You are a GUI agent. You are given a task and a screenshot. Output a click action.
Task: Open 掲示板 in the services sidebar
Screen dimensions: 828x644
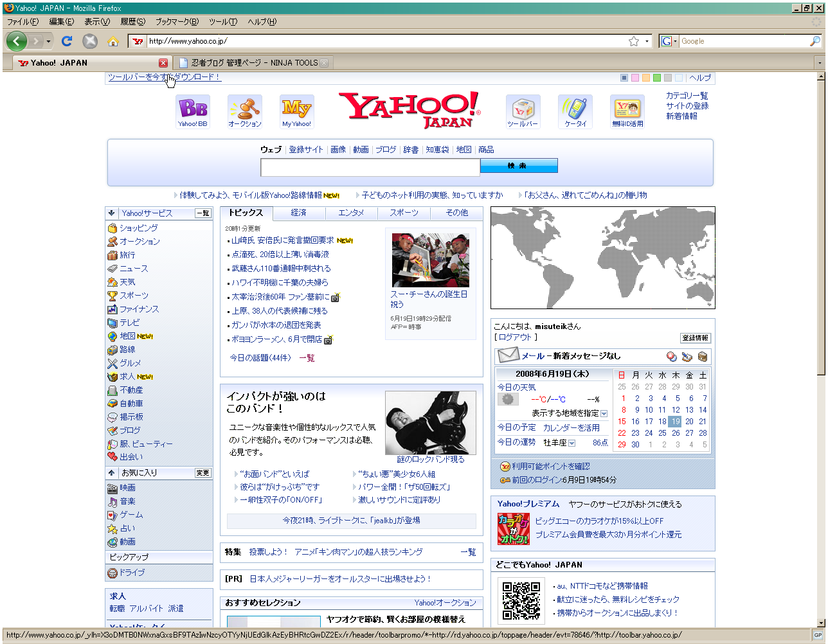point(131,417)
